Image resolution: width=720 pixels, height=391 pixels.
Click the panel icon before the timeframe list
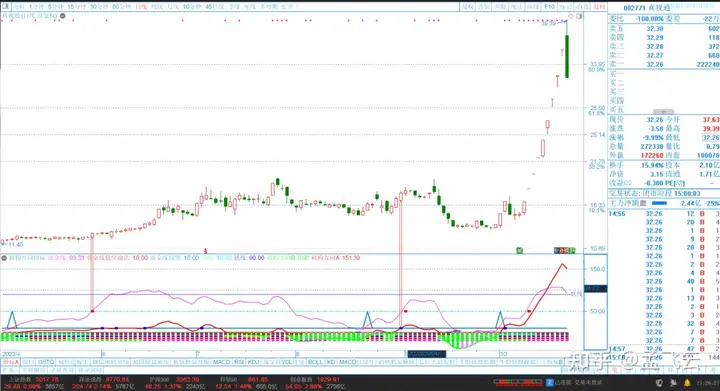click(x=6, y=7)
